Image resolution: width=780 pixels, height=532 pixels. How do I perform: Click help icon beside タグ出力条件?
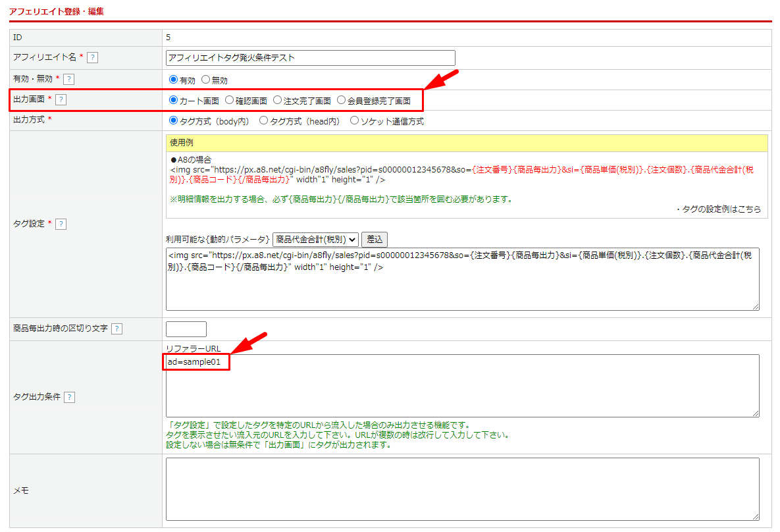[x=69, y=397]
